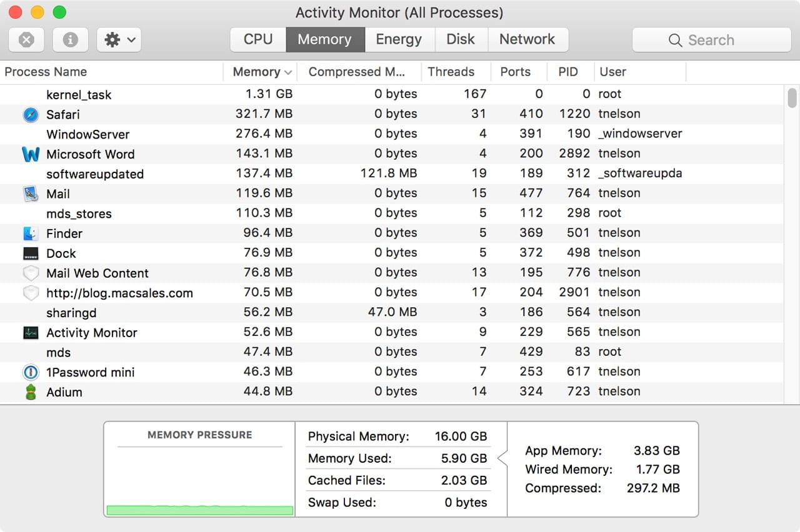Image resolution: width=800 pixels, height=532 pixels.
Task: Select the green Adium duck icon
Action: tap(30, 392)
